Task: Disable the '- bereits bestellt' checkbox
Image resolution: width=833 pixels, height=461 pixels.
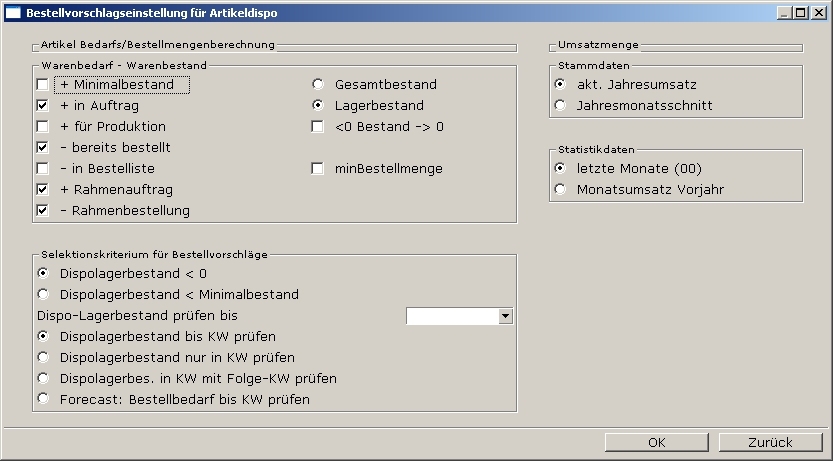Action: [43, 147]
